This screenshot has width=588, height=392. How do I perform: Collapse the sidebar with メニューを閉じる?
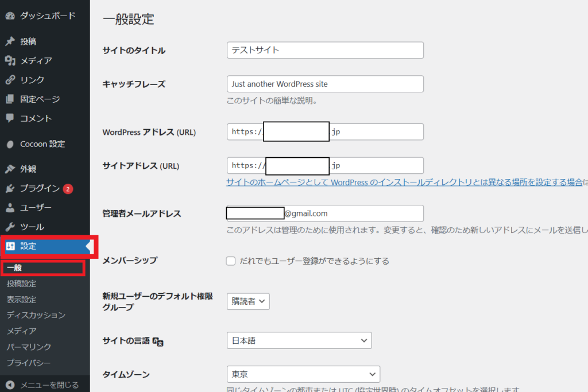(x=49, y=385)
